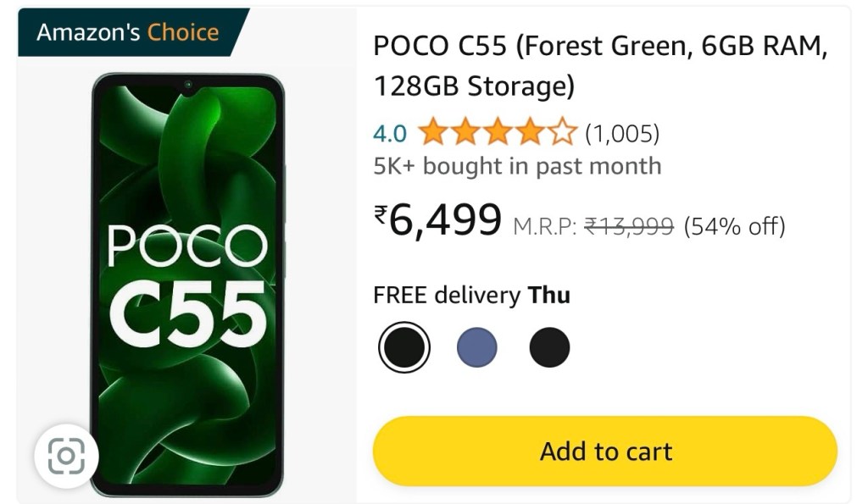Click the struck-through ₹13,999 M.R.P. price
The height and width of the screenshot is (504, 868).
pos(629,226)
